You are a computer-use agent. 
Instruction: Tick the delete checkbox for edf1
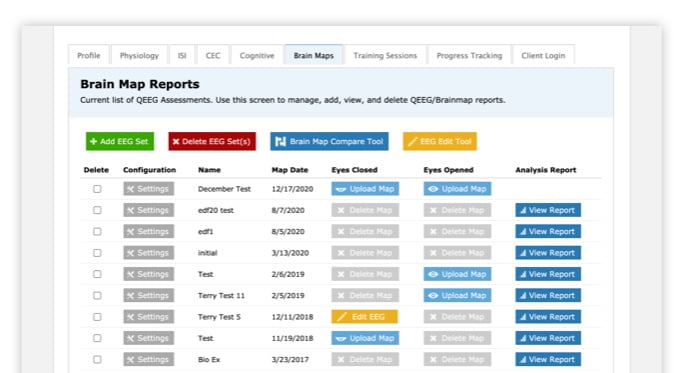coord(97,232)
